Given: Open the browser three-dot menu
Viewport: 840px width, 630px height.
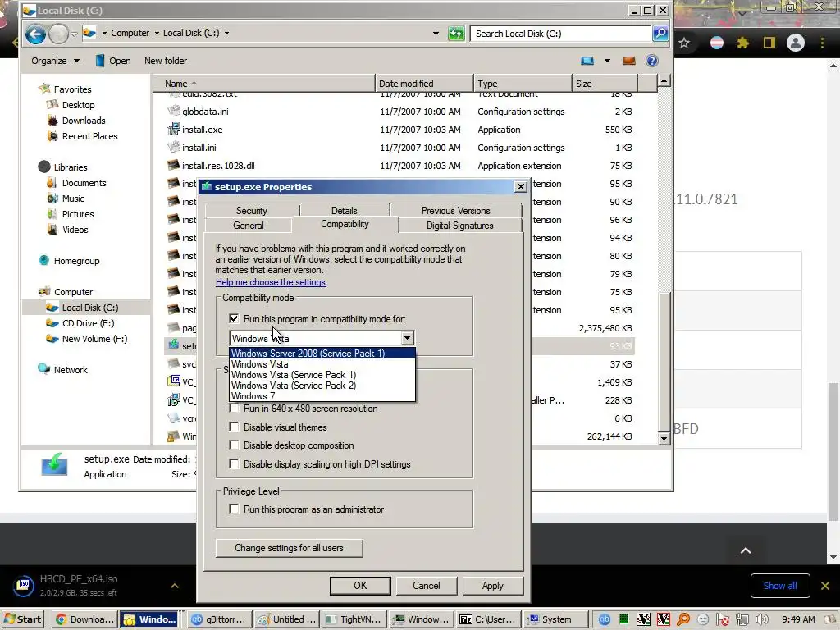Looking at the screenshot, I should (822, 43).
